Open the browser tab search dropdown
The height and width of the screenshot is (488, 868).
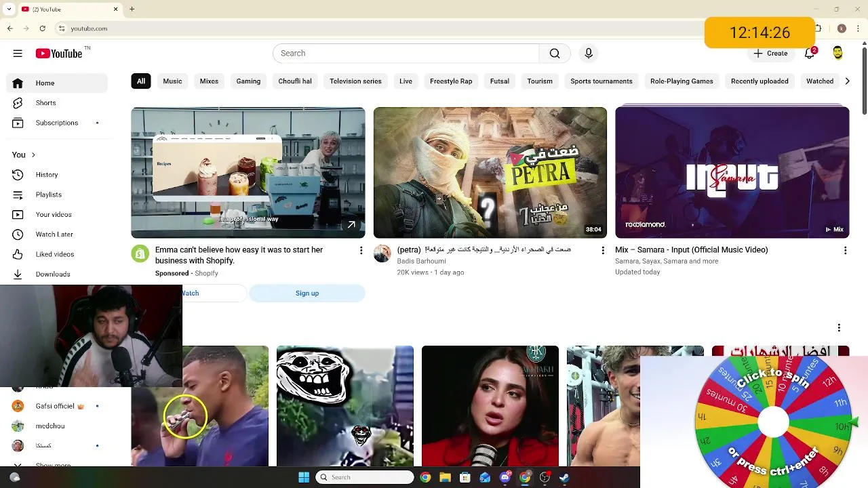click(x=9, y=9)
